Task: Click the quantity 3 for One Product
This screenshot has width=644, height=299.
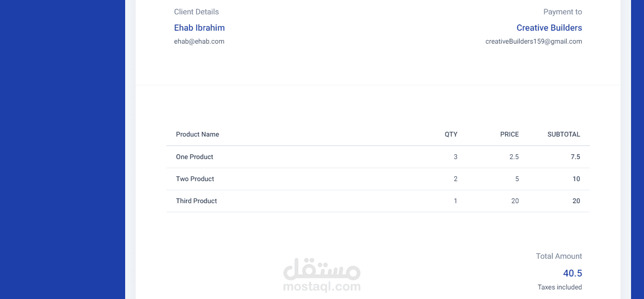Action: pyautogui.click(x=456, y=157)
